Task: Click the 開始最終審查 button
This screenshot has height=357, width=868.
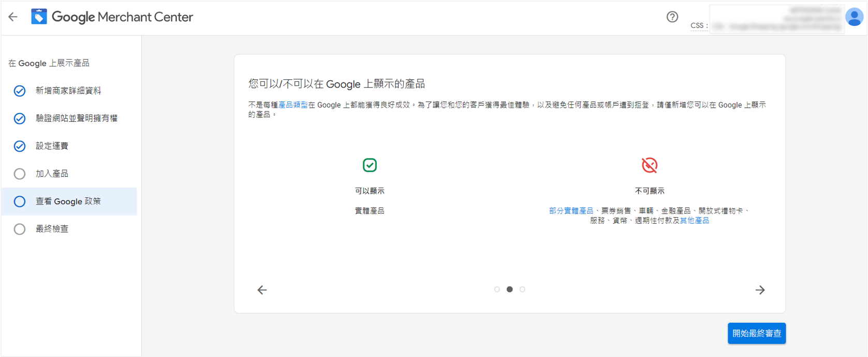Action: coord(757,333)
